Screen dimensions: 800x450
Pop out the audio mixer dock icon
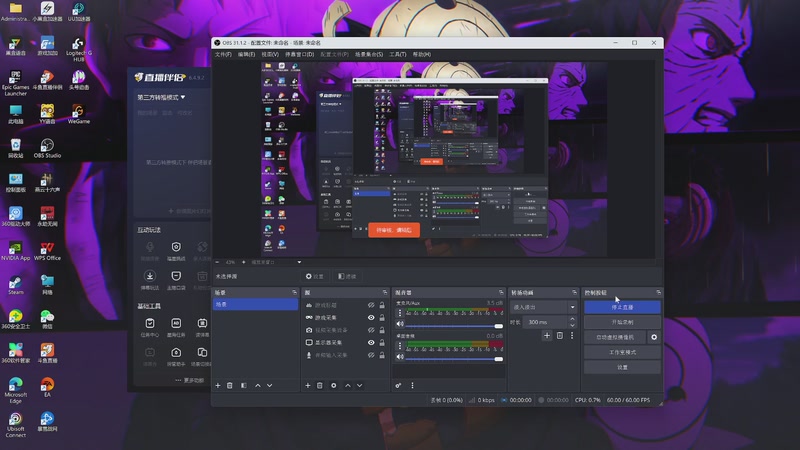pos(501,292)
